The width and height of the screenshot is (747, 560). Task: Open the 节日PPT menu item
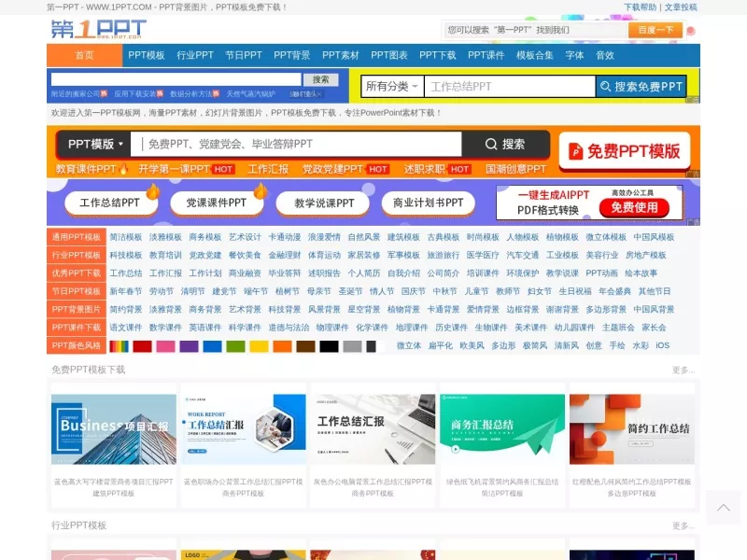[244, 55]
